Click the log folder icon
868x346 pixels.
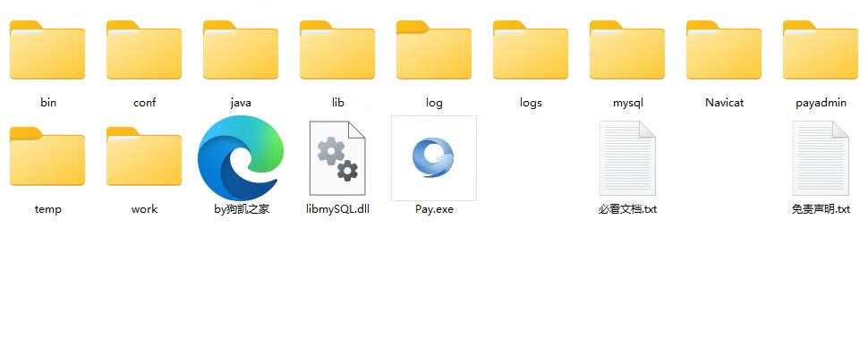pyautogui.click(x=434, y=50)
